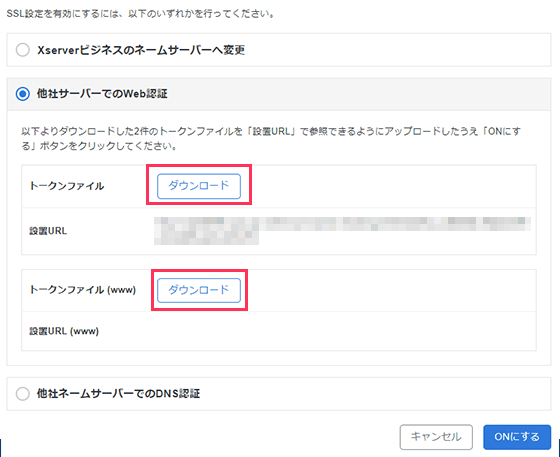
Task: Click the SSL設定を有効にするには heading text
Action: coord(140,14)
